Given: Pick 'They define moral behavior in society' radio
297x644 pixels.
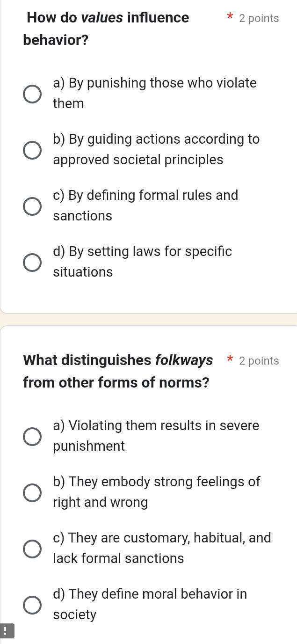Looking at the screenshot, I should point(32,605).
